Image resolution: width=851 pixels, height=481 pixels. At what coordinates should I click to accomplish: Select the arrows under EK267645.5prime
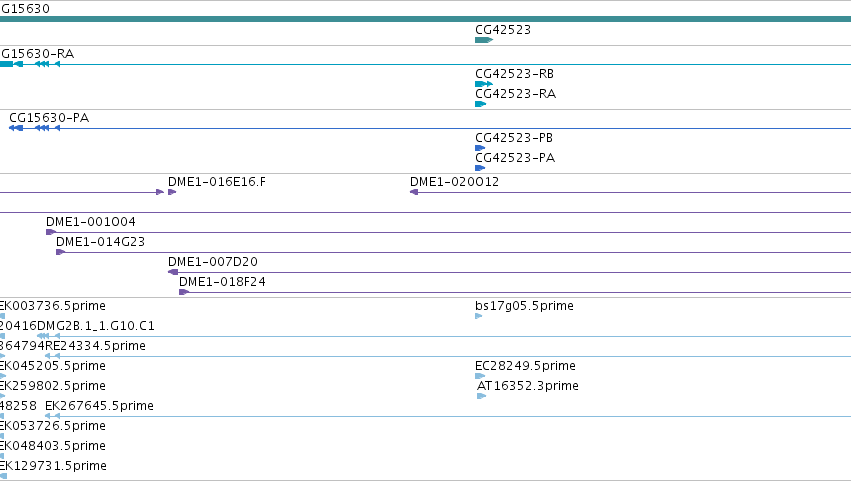tap(52, 416)
